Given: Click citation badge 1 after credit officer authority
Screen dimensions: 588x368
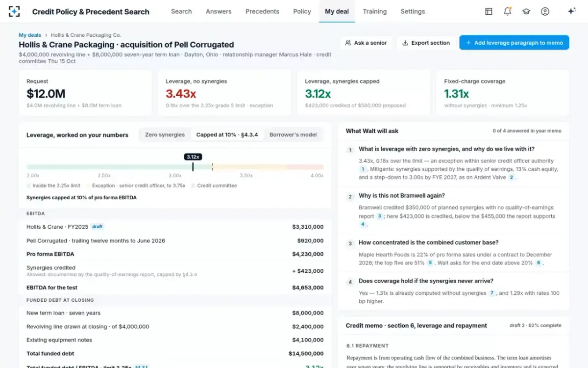Looking at the screenshot, I should (363, 169).
